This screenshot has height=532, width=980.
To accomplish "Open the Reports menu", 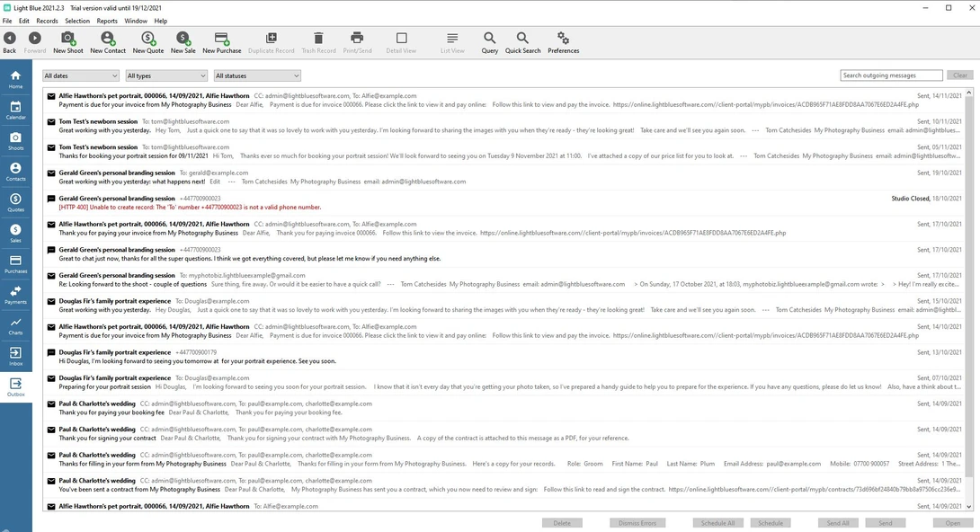I will tap(107, 21).
